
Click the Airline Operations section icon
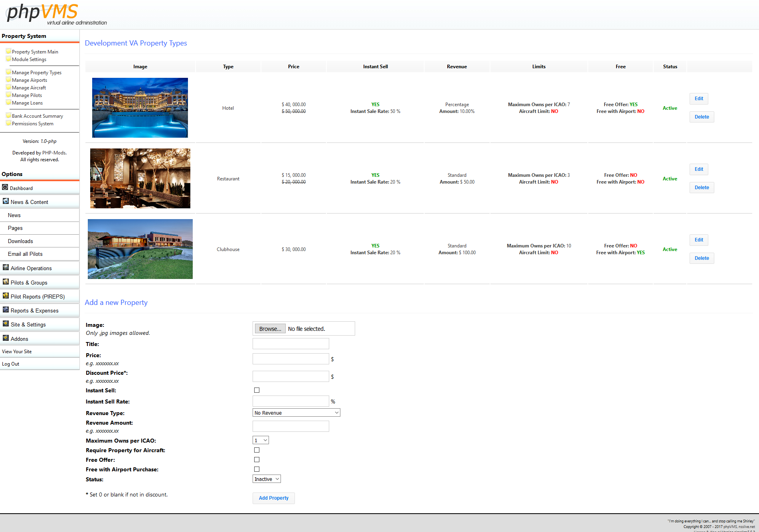[x=6, y=267]
